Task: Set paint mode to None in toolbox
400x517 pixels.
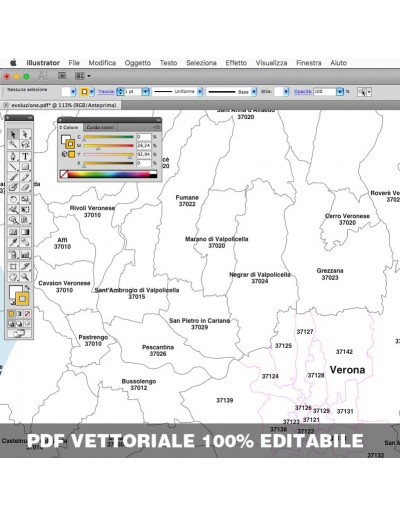Action: click(27, 314)
